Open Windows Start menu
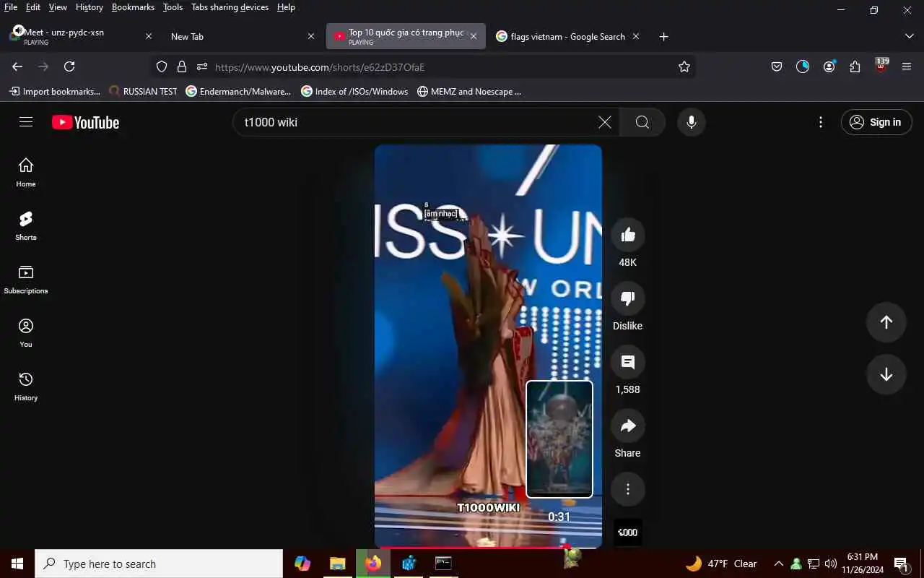 17,564
